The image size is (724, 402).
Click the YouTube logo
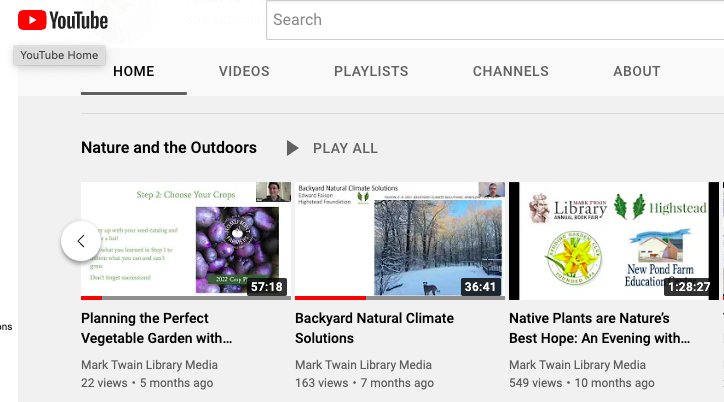tap(63, 20)
